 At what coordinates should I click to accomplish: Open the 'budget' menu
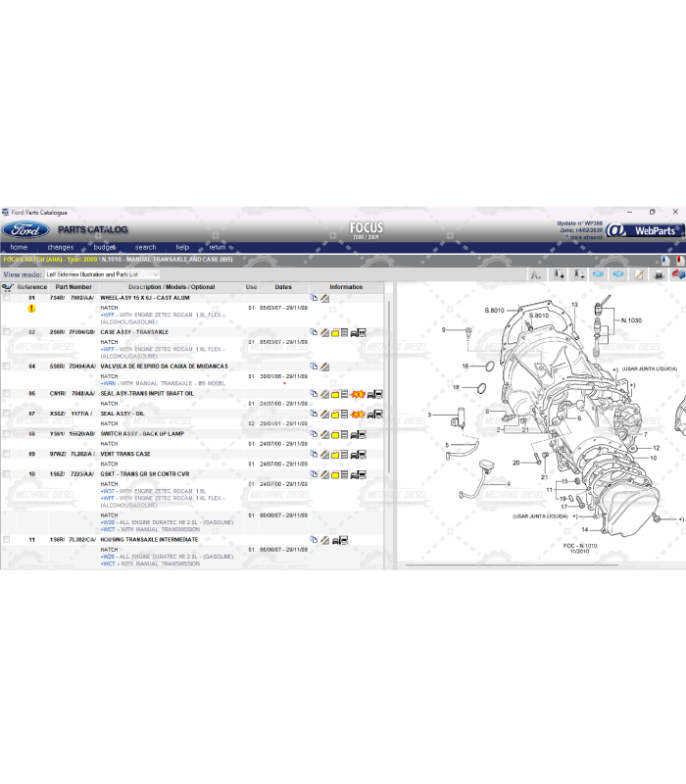pyautogui.click(x=104, y=248)
